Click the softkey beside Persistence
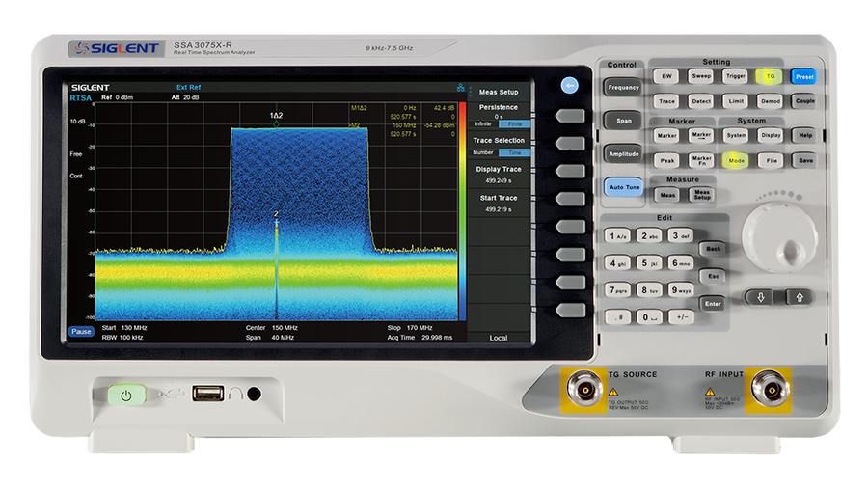Image resolution: width=868 pixels, height=491 pixels. point(570,116)
